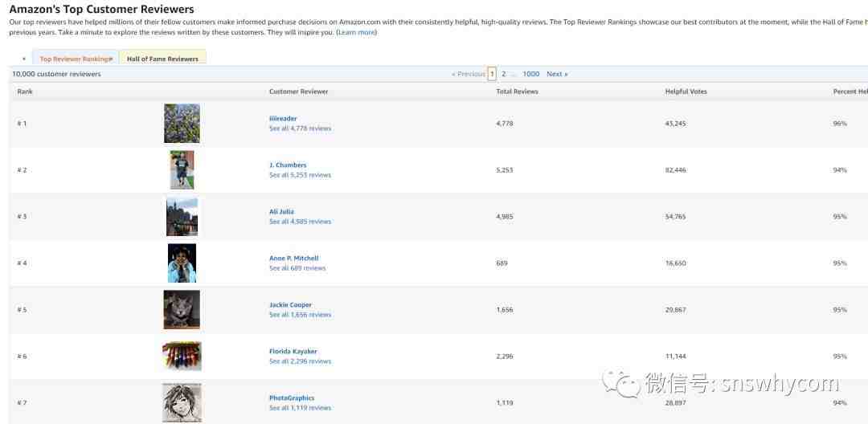The image size is (868, 424).
Task: Go to results page 2
Action: 504,74
